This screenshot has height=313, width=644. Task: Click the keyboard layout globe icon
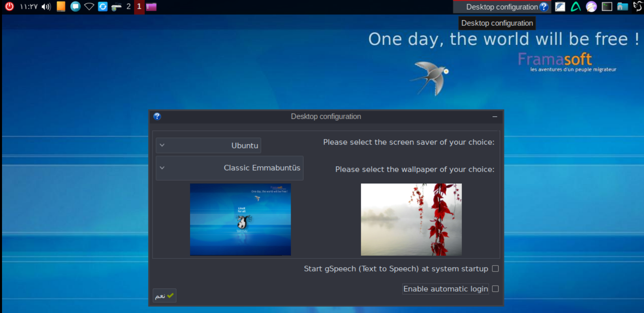pyautogui.click(x=116, y=7)
